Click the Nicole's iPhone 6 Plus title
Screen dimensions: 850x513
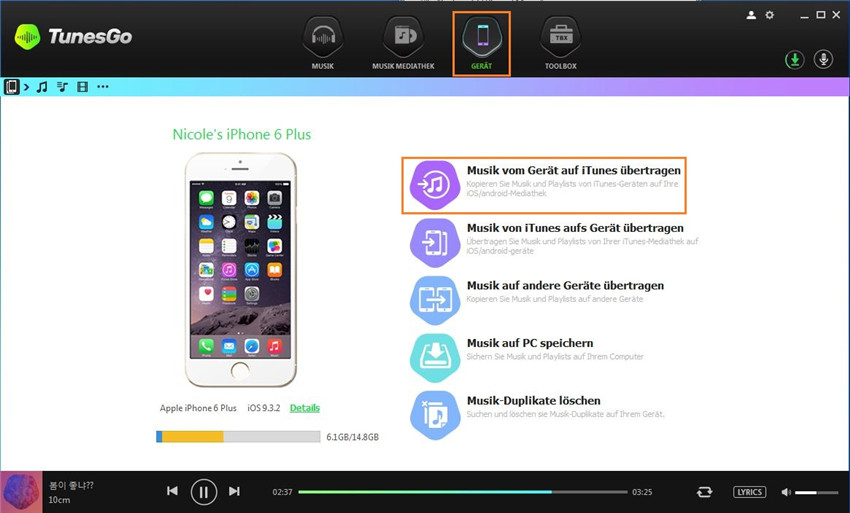(x=242, y=134)
